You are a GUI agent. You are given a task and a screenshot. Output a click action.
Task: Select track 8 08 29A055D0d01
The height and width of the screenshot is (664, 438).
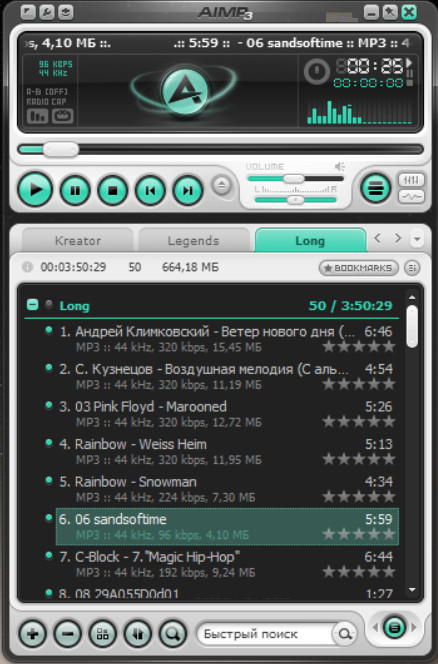227,593
